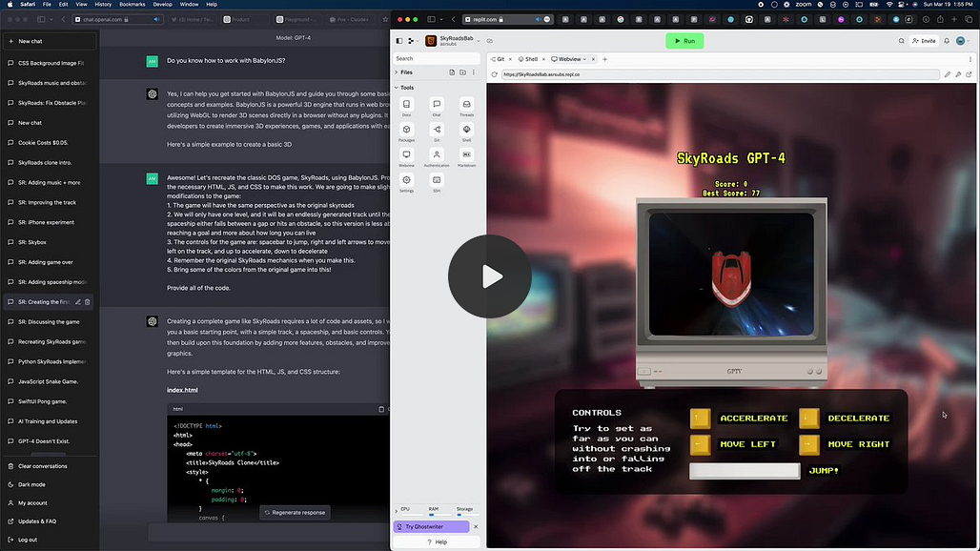Open the Bookmarks menu in menu bar

click(x=132, y=5)
